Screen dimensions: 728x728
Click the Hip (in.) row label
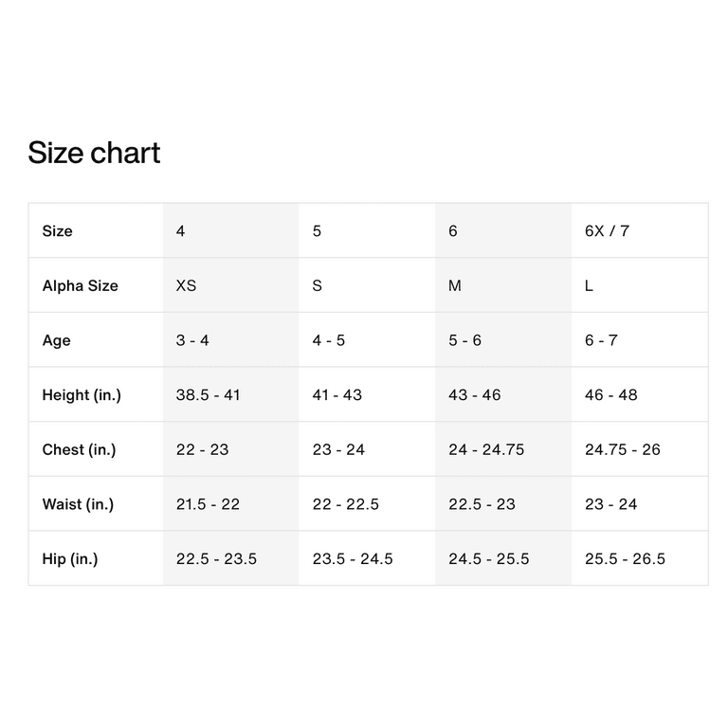point(70,559)
